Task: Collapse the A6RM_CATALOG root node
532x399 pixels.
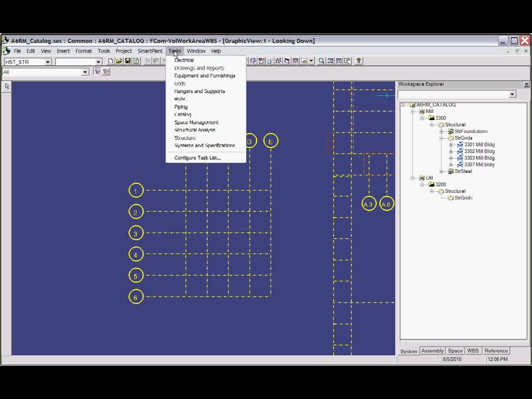Action: point(403,105)
